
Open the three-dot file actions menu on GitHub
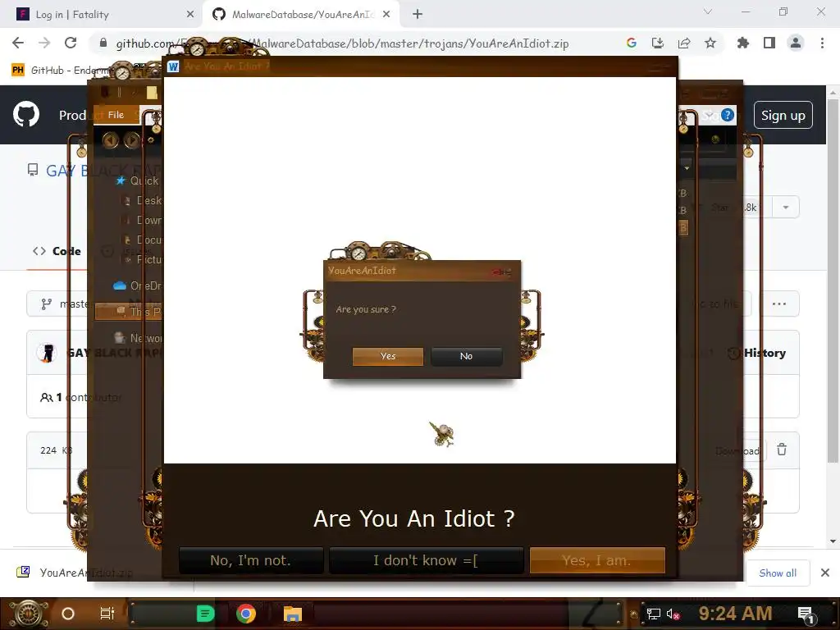pos(779,304)
